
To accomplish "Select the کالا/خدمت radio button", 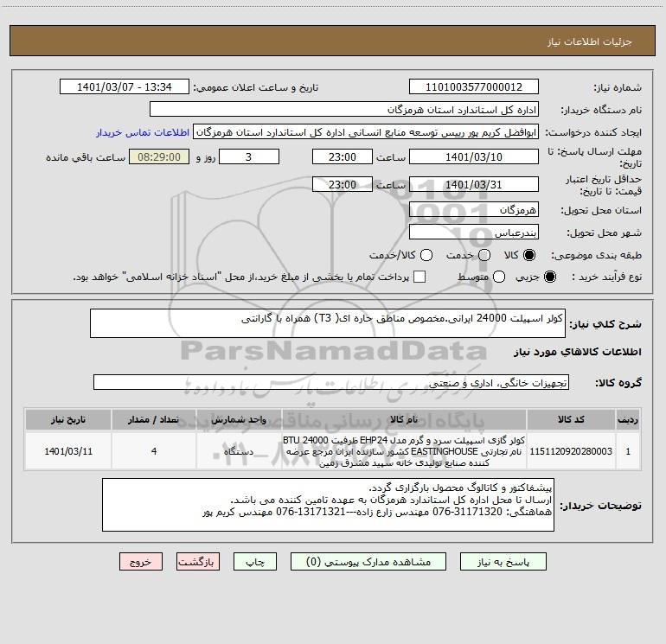I will tap(426, 255).
